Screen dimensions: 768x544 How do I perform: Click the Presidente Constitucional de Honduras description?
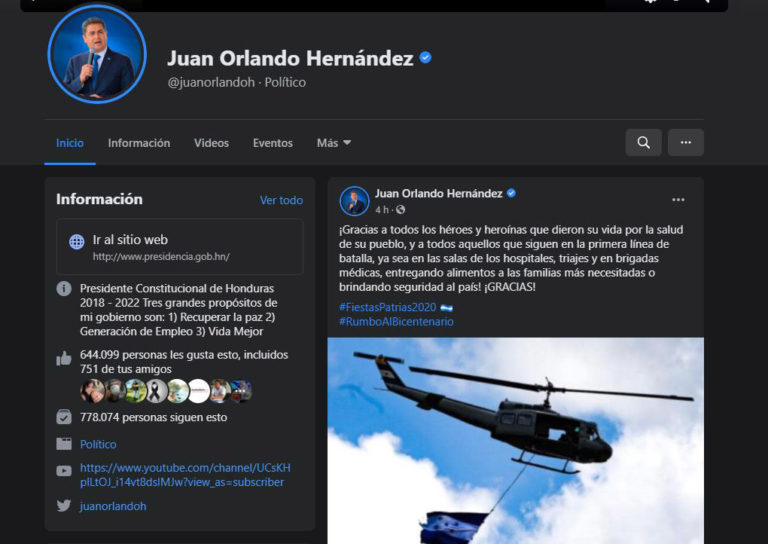click(178, 310)
